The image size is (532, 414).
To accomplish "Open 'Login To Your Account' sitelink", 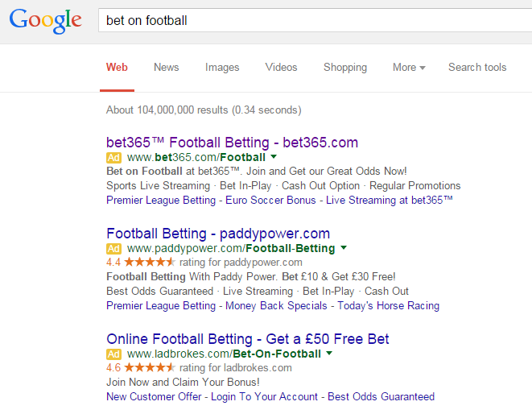I will point(264,396).
